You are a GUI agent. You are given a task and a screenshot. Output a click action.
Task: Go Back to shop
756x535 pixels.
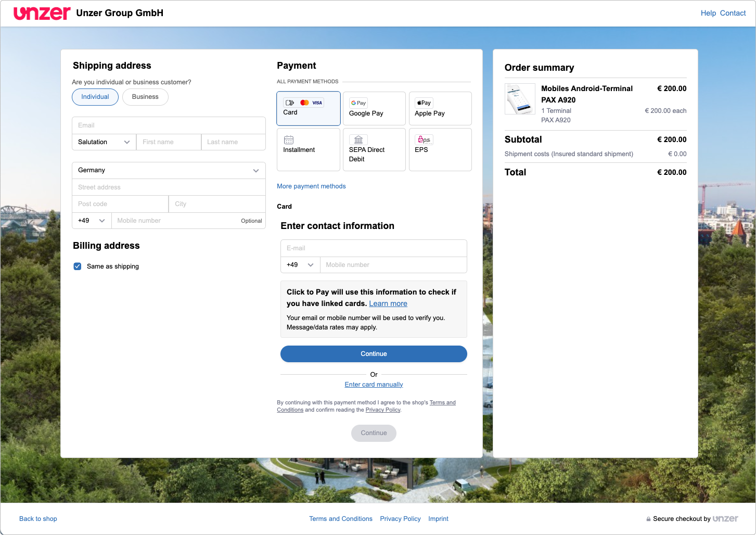[x=38, y=519]
